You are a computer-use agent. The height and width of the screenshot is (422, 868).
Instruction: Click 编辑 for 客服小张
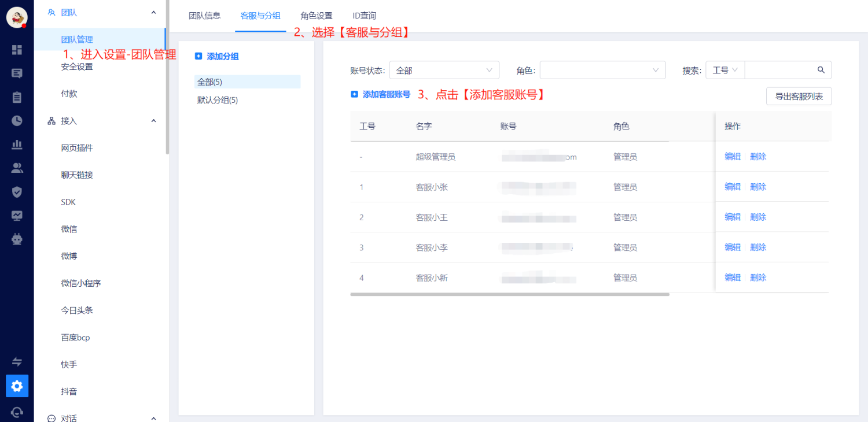tap(733, 187)
